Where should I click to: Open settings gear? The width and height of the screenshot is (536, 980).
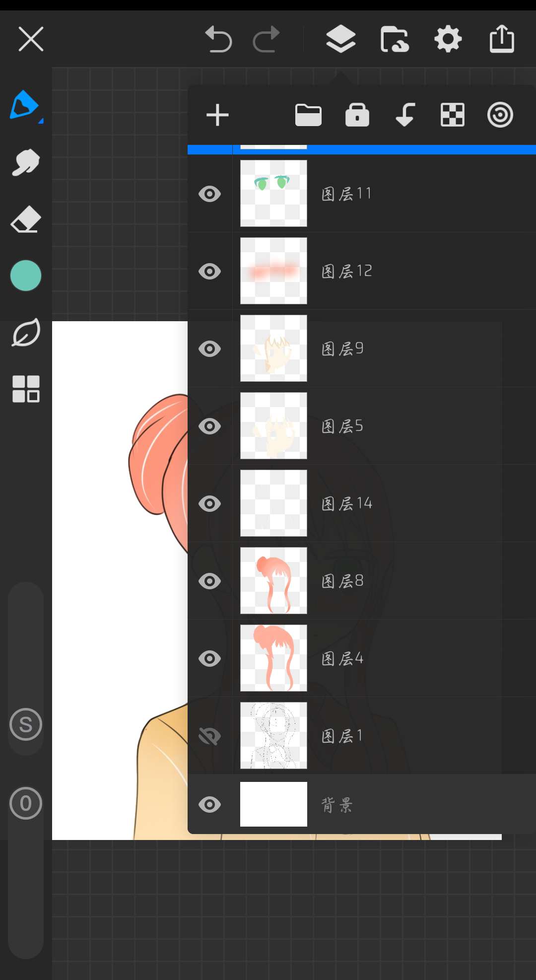click(x=448, y=39)
